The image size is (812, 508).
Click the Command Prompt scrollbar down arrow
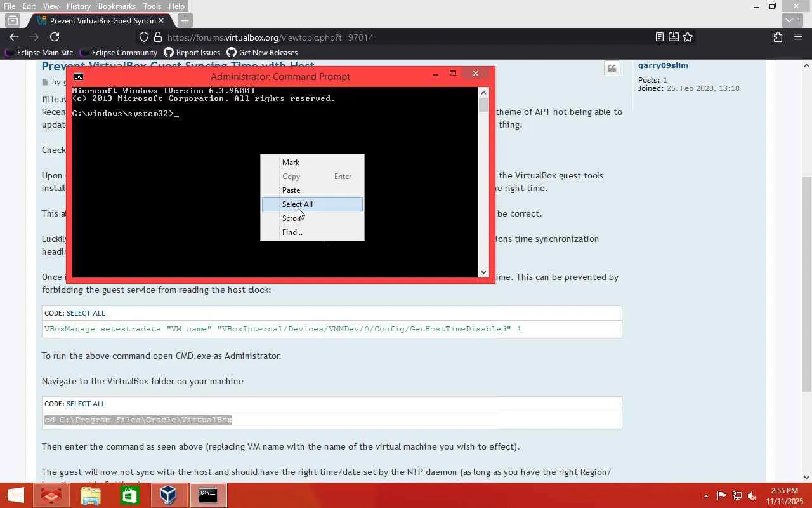pos(484,272)
